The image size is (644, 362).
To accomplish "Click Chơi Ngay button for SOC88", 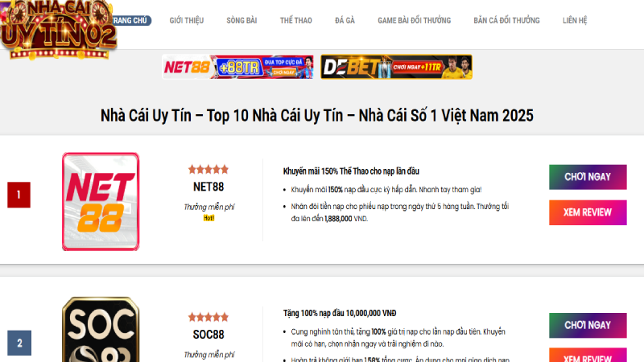I will click(x=588, y=325).
